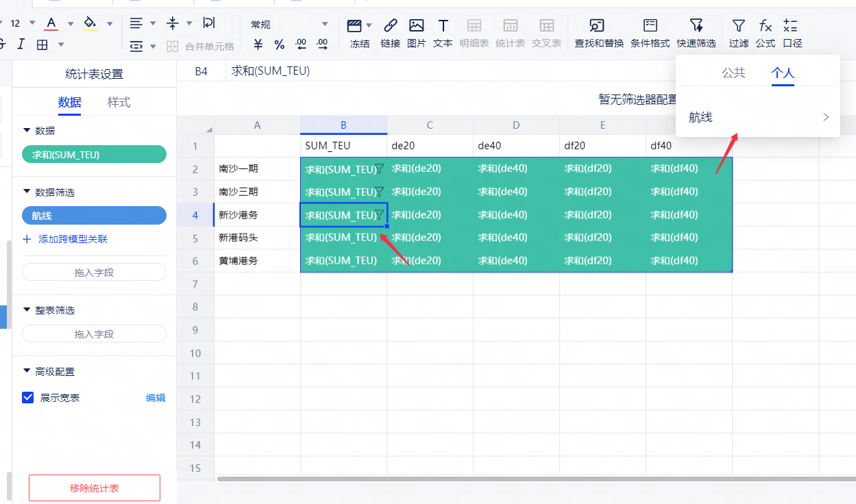Click the 整表筛选 拖入字段 field
Image resolution: width=856 pixels, height=504 pixels.
(95, 334)
